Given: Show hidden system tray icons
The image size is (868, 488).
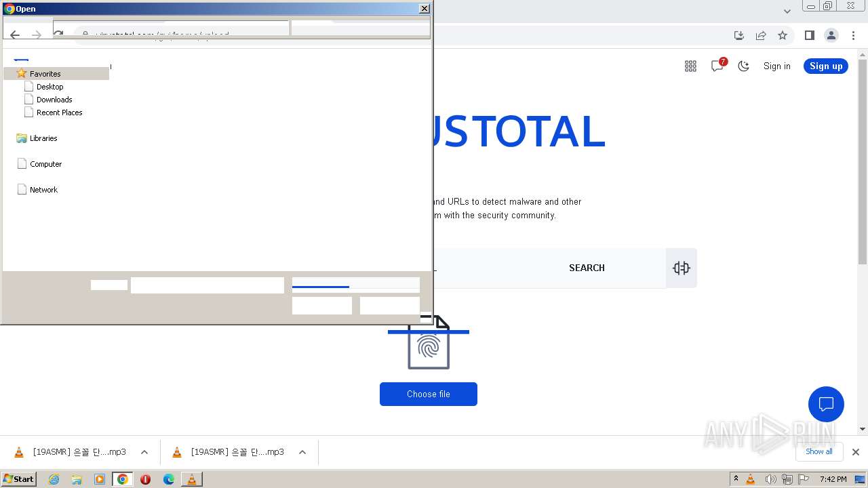Looking at the screenshot, I should pos(736,479).
